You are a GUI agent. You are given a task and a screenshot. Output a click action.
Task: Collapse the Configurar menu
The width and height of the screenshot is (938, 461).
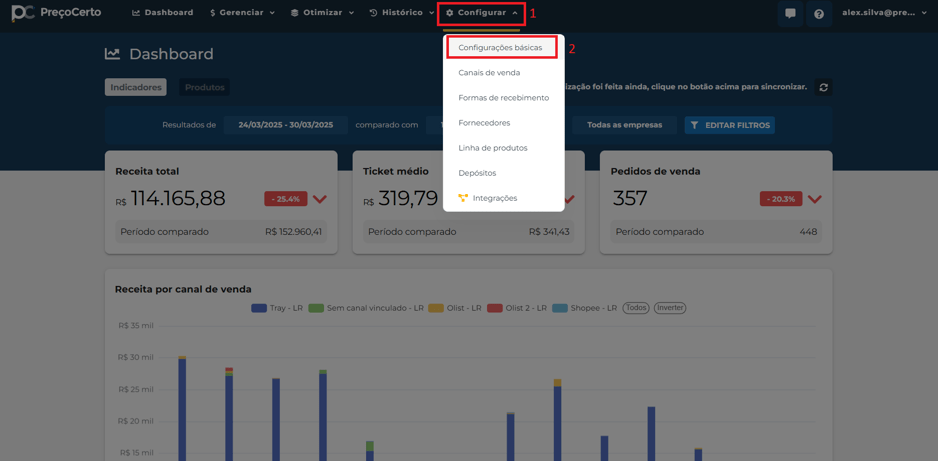482,13
